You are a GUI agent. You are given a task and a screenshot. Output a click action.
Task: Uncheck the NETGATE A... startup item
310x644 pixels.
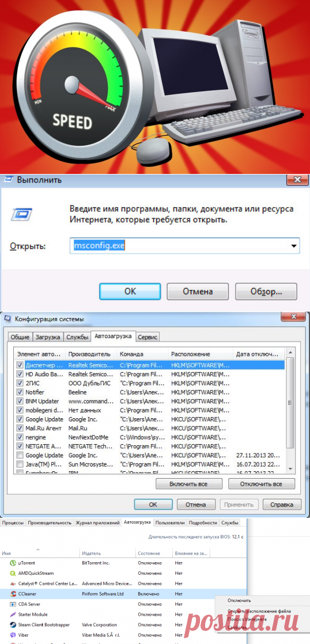pos(20,446)
